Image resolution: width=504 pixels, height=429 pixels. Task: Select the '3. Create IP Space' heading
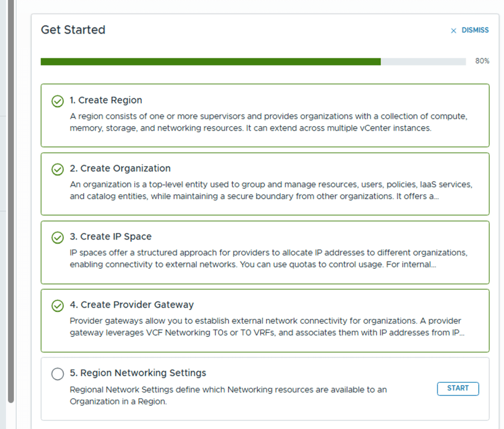coord(110,236)
